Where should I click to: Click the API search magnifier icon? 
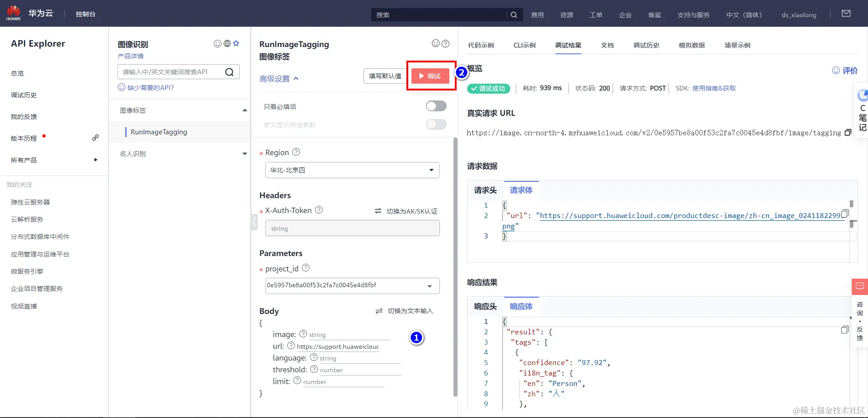pyautogui.click(x=230, y=72)
